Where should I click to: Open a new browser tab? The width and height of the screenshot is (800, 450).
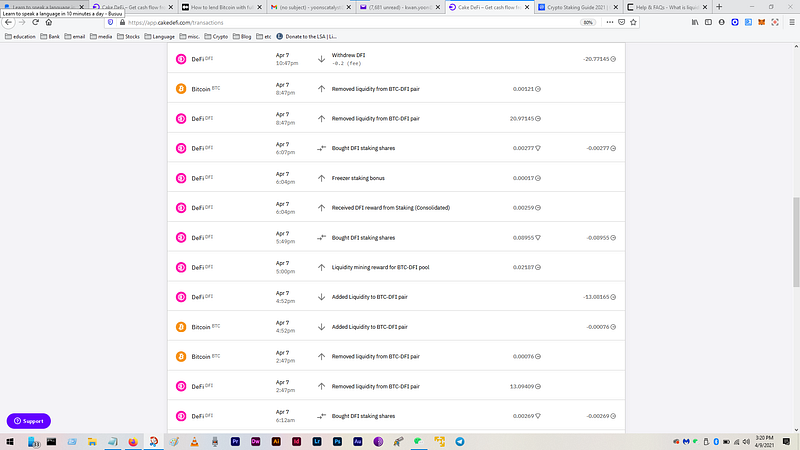[719, 7]
